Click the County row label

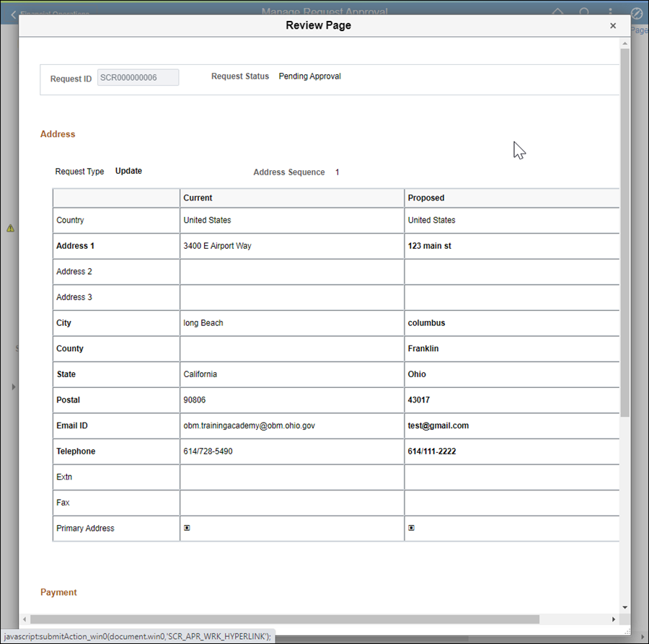[69, 348]
